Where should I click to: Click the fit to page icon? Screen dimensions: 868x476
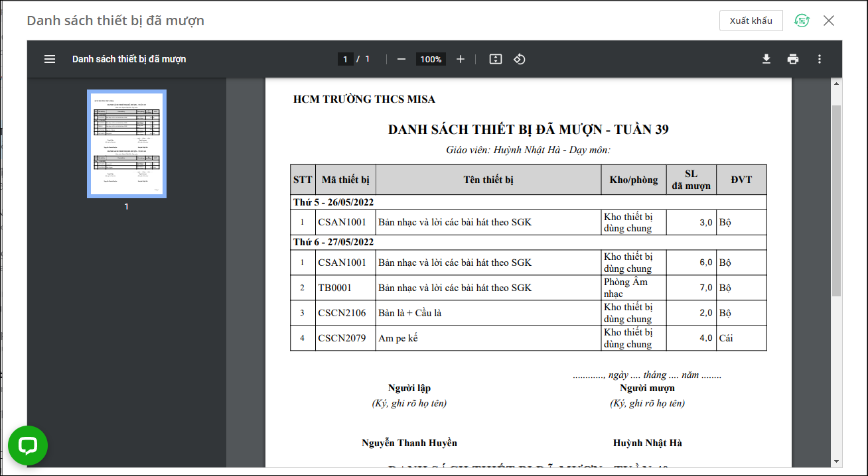click(x=496, y=59)
